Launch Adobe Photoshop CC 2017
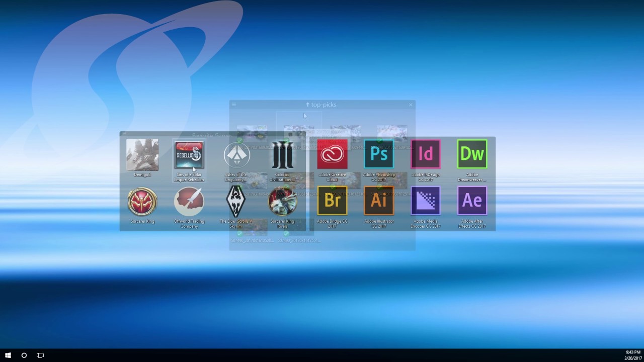 (379, 154)
